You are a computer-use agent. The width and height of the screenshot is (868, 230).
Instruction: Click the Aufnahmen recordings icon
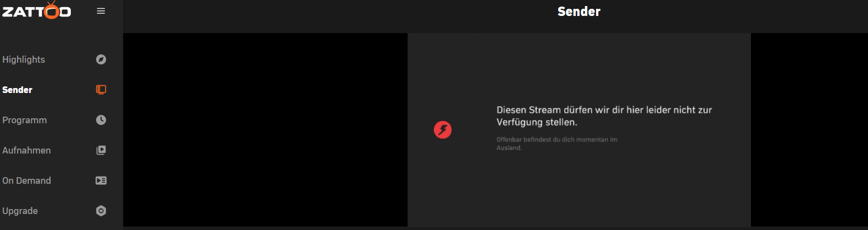[101, 150]
